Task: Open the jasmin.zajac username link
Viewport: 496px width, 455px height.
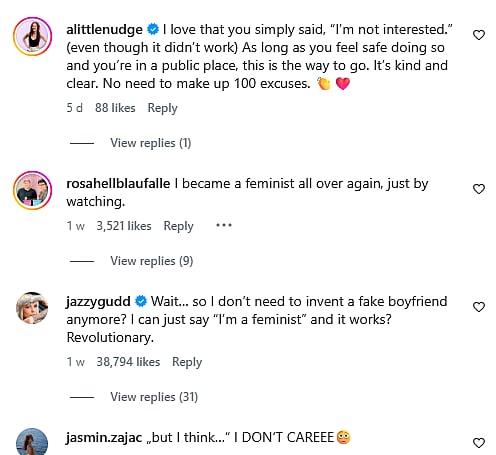Action: [x=104, y=438]
